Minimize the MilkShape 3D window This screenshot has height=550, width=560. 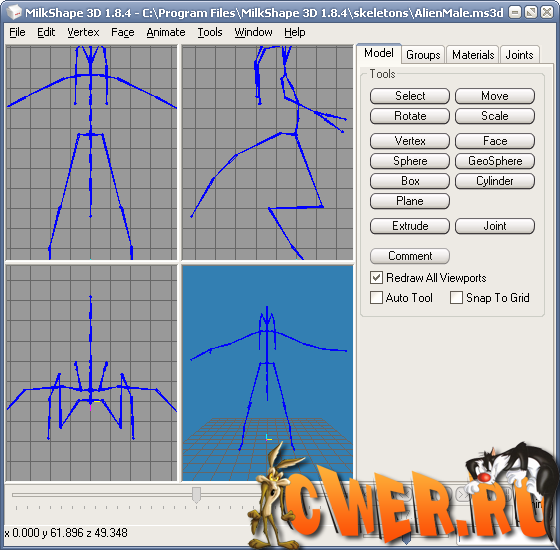pos(515,13)
